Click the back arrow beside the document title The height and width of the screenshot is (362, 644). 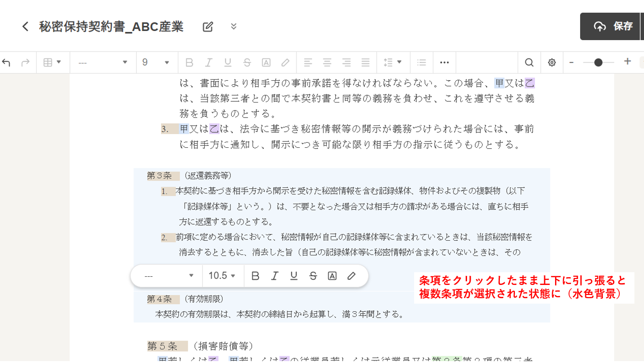coord(25,26)
